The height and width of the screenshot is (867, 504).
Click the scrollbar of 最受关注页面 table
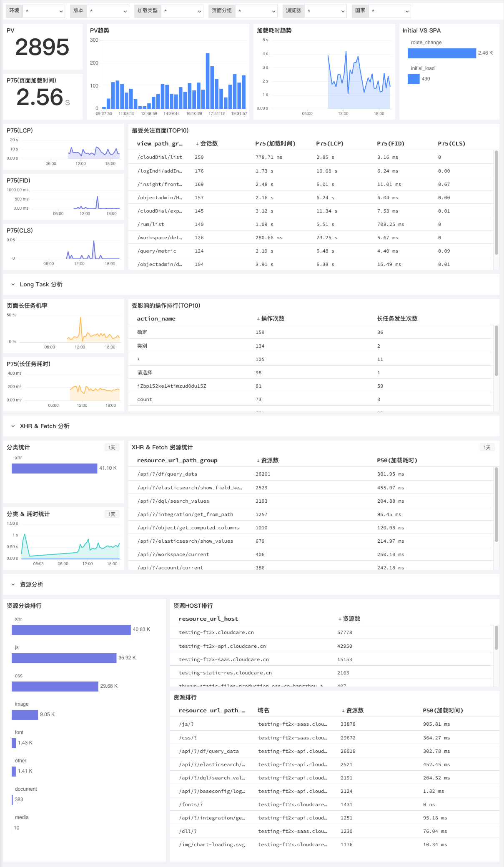pos(496,202)
